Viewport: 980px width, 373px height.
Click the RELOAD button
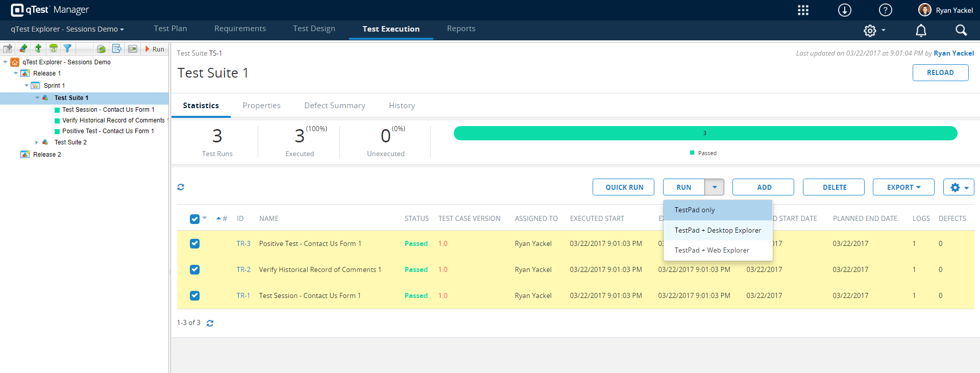[x=940, y=72]
